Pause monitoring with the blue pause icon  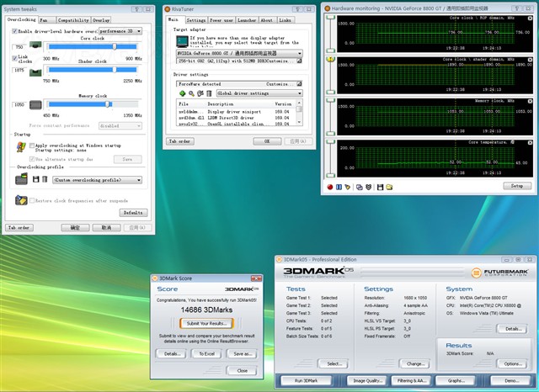tap(339, 187)
